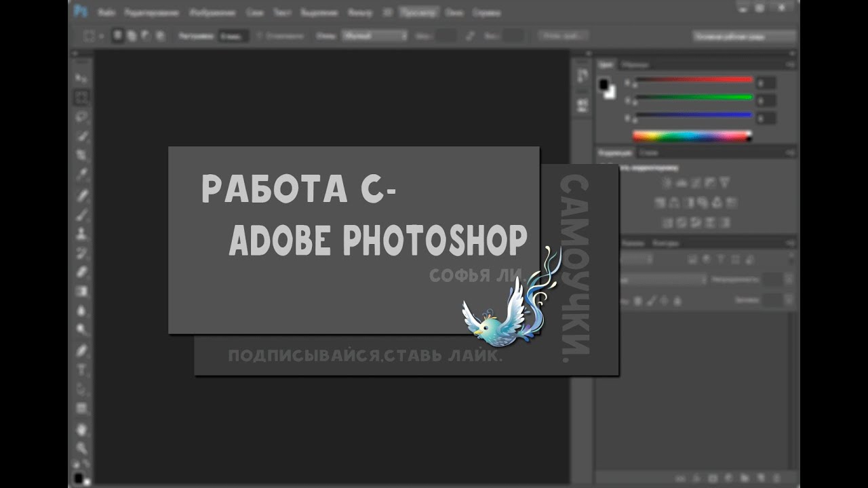Screen dimensions: 868x488
Task: Swap width and height in options bar
Action: 469,35
